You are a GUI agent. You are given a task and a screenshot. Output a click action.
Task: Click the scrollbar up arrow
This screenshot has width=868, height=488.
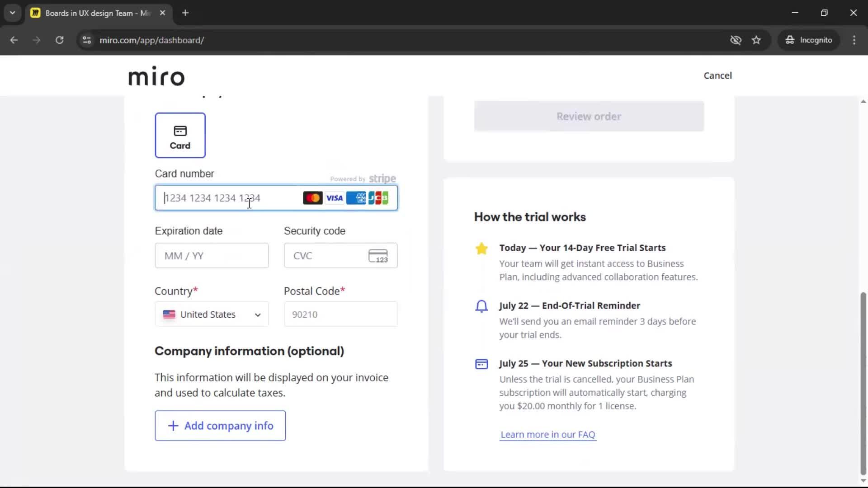click(x=863, y=102)
